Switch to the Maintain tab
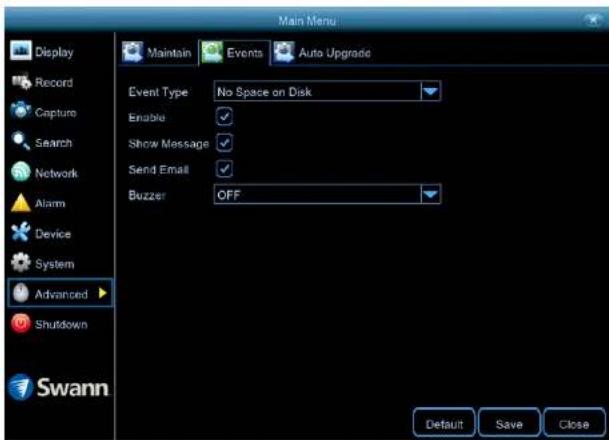Image resolution: width=609 pixels, height=440 pixels. (x=157, y=52)
